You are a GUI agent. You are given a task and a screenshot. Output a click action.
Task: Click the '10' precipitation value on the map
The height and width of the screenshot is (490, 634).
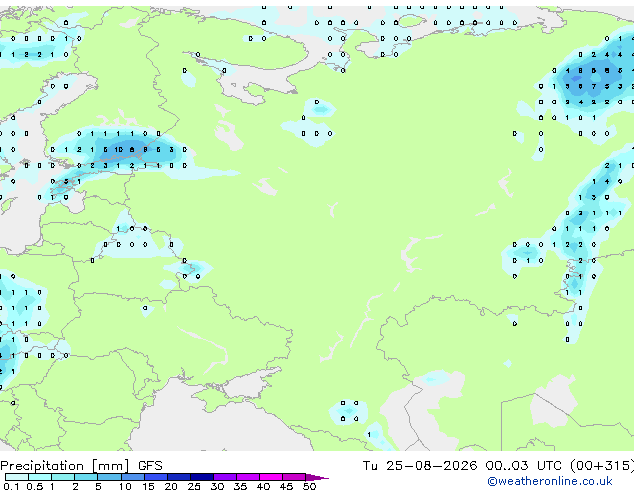click(118, 150)
